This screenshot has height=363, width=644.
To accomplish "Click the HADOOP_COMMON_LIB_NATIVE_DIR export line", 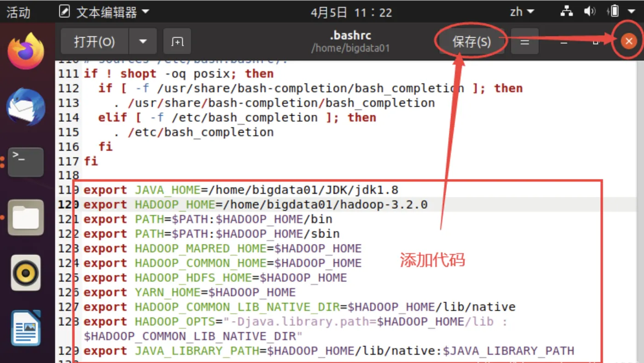I will (299, 307).
